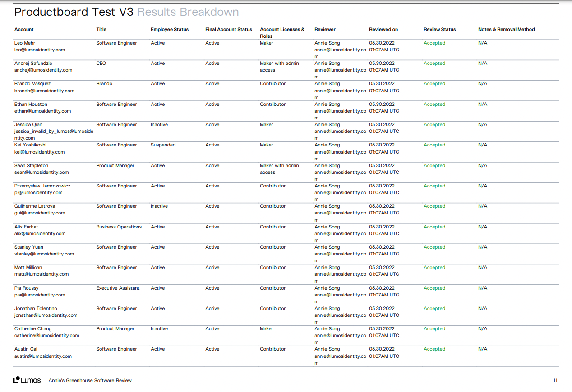Click the page number 11
This screenshot has width=572, height=392.
coord(555,381)
